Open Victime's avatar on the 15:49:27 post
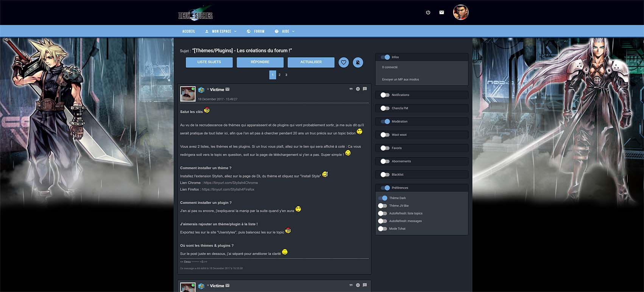 [x=188, y=93]
